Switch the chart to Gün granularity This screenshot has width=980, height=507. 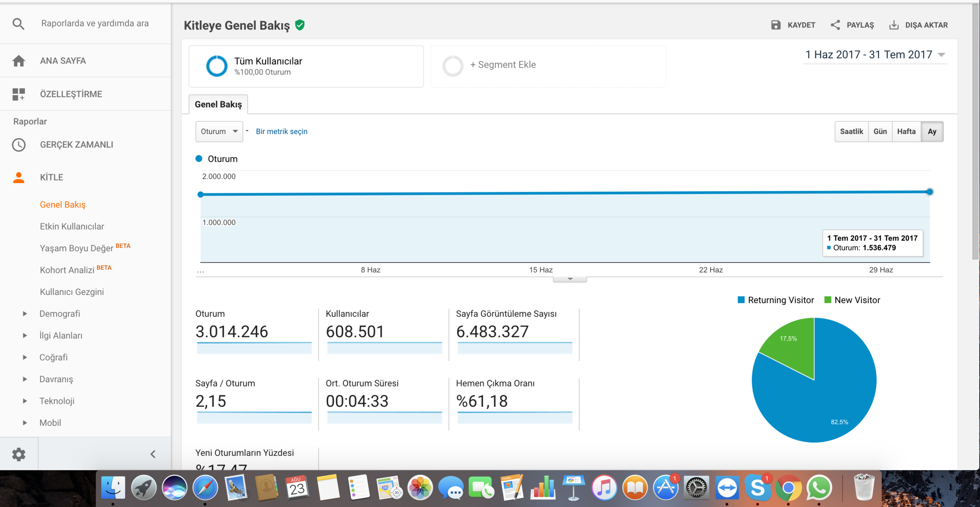880,132
